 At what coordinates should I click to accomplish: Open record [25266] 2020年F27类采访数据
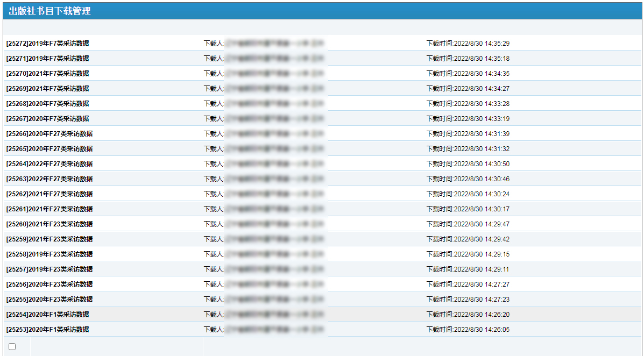(x=49, y=134)
